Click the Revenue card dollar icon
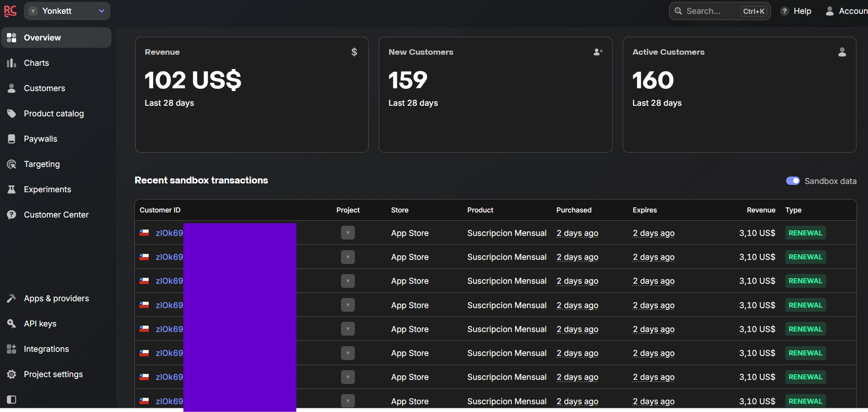The image size is (868, 412). click(x=354, y=52)
